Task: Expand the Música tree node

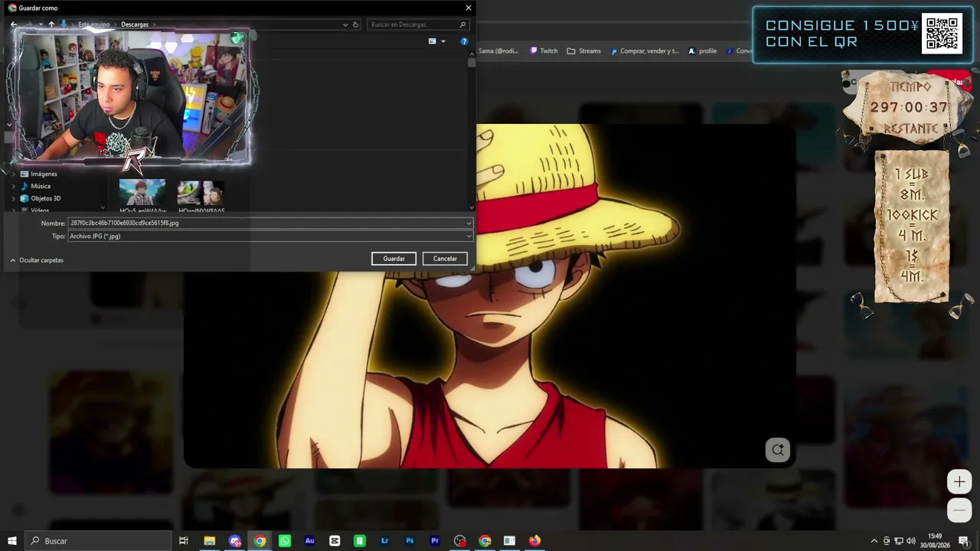Action: pyautogui.click(x=13, y=186)
